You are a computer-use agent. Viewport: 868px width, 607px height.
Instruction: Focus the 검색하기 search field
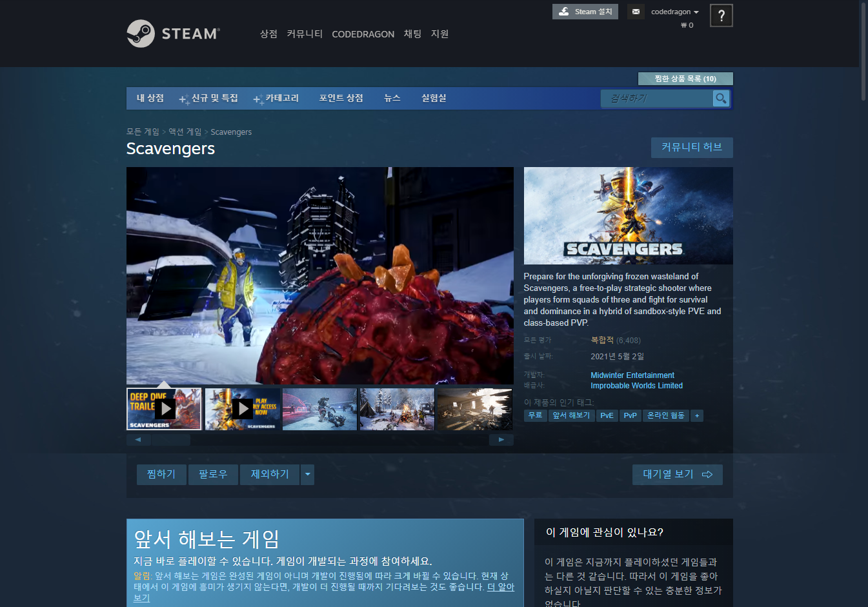[x=657, y=98]
